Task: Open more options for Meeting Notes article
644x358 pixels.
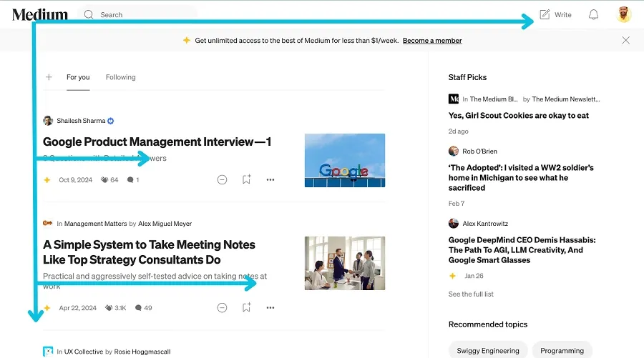Action: [270, 307]
